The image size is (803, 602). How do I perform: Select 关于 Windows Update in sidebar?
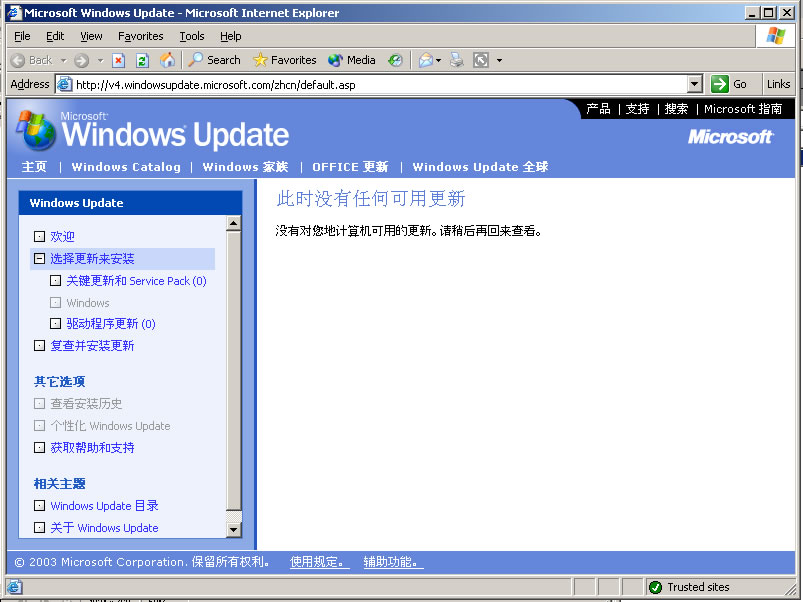[104, 528]
